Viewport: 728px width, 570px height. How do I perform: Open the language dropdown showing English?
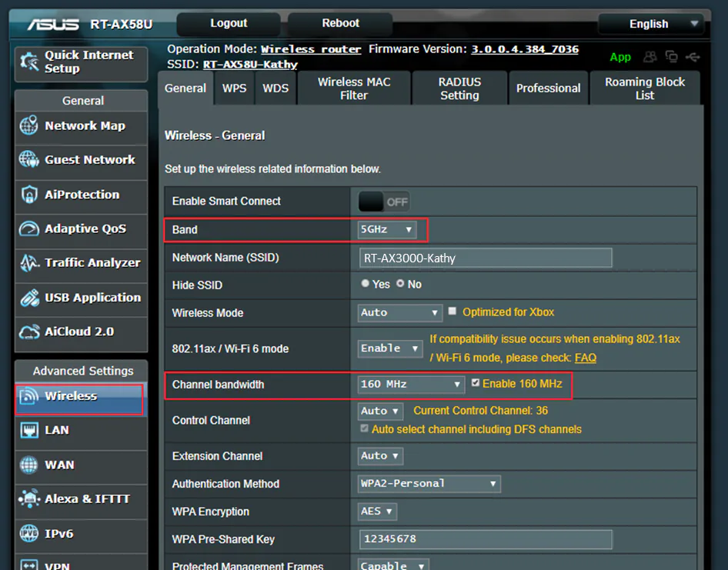[x=650, y=24]
